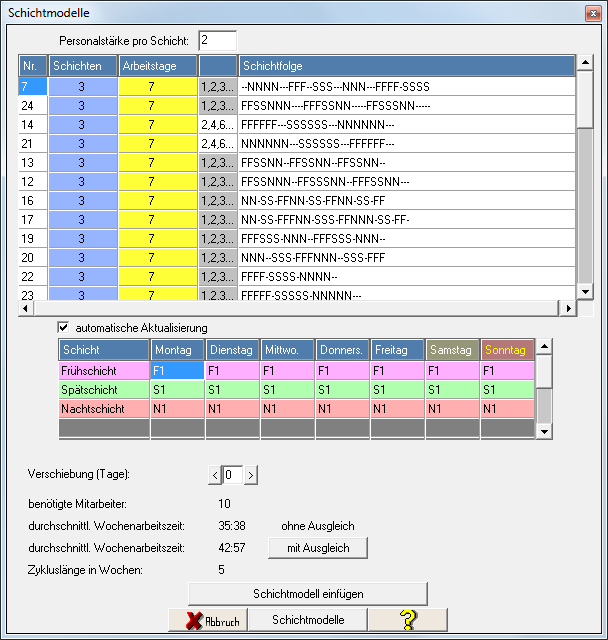Viewport: 608px width, 640px height.
Task: Select model row number 14
Action: [x=33, y=124]
